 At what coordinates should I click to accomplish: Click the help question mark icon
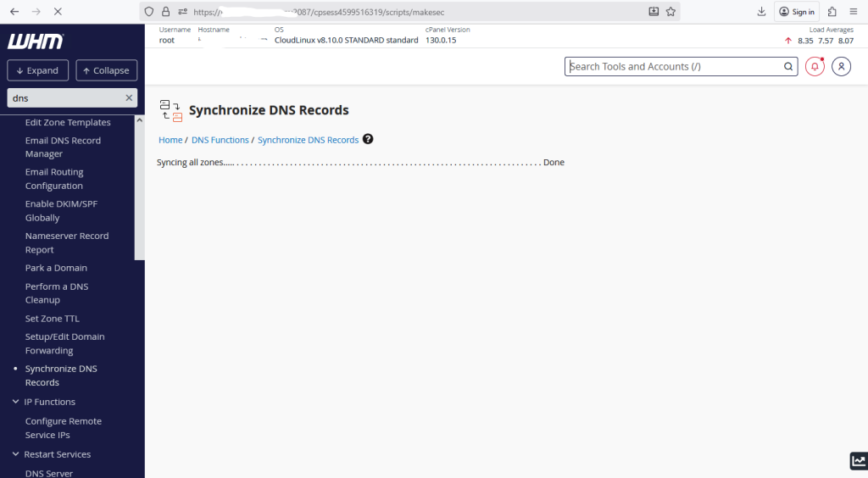368,139
